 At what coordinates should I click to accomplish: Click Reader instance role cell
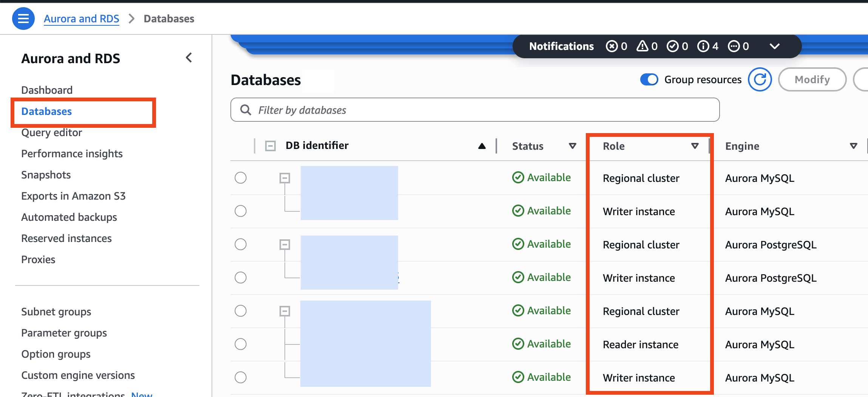641,344
